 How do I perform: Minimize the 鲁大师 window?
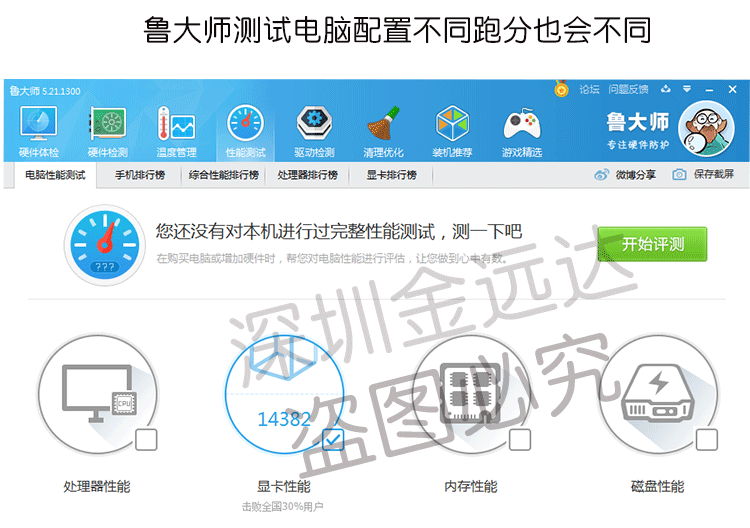coord(709,89)
